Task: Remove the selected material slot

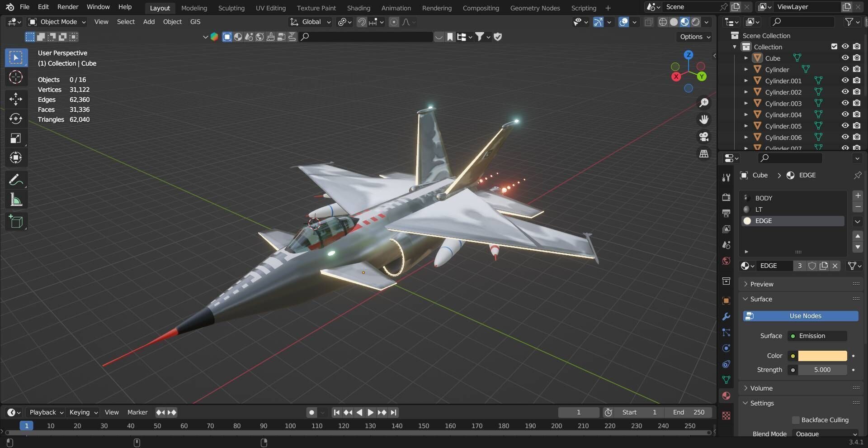Action: click(858, 207)
